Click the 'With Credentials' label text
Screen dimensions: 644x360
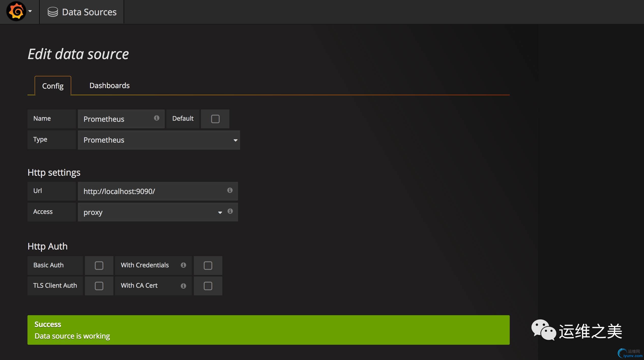point(145,265)
